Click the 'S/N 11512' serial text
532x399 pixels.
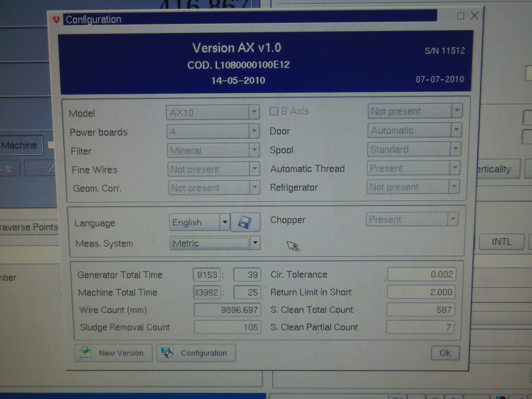(445, 51)
